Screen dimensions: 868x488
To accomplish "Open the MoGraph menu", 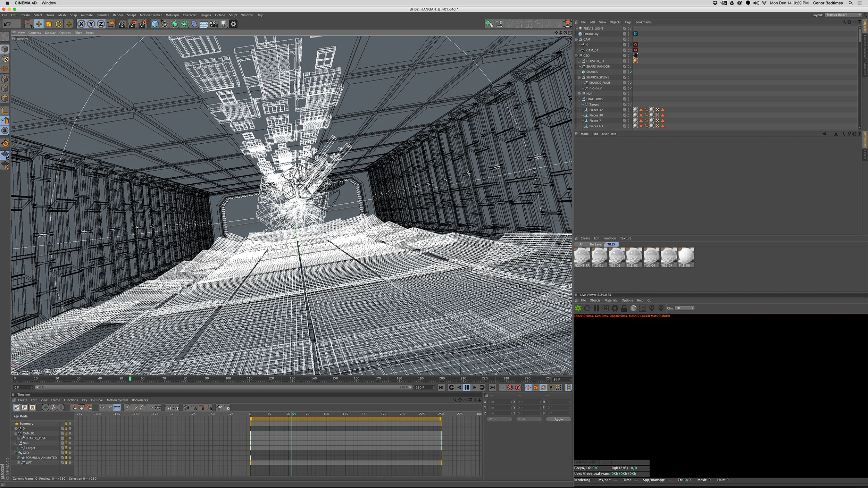I will [x=172, y=15].
